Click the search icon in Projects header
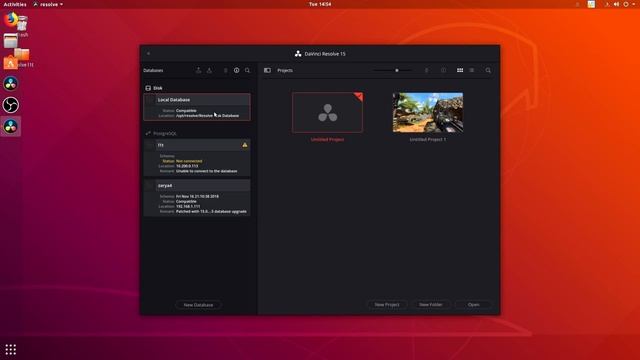The height and width of the screenshot is (360, 640). (x=488, y=70)
